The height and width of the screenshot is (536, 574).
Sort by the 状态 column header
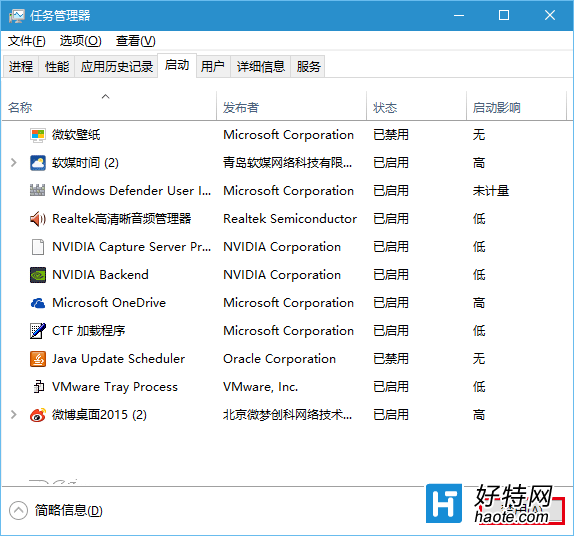(x=416, y=106)
